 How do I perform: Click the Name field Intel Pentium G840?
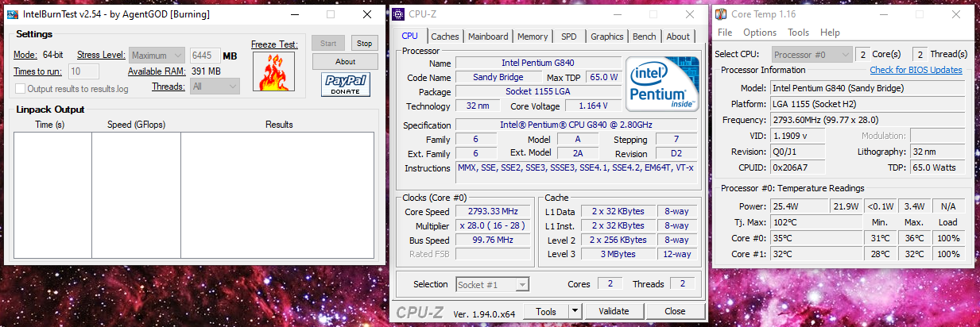tap(538, 63)
